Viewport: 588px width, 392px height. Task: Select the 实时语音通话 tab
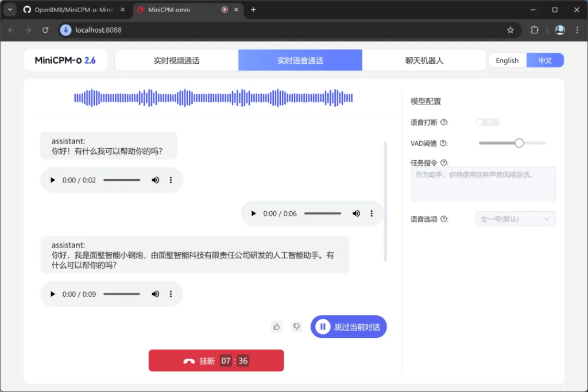pos(300,60)
